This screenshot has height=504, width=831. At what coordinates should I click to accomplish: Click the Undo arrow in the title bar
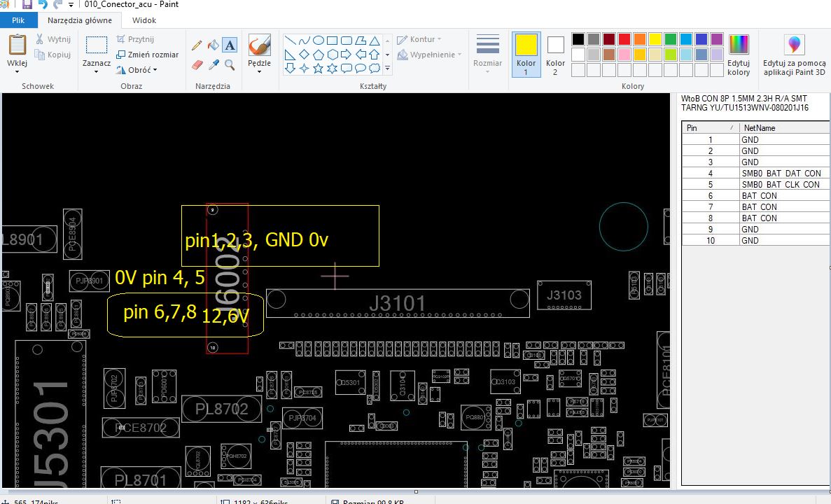(43, 5)
